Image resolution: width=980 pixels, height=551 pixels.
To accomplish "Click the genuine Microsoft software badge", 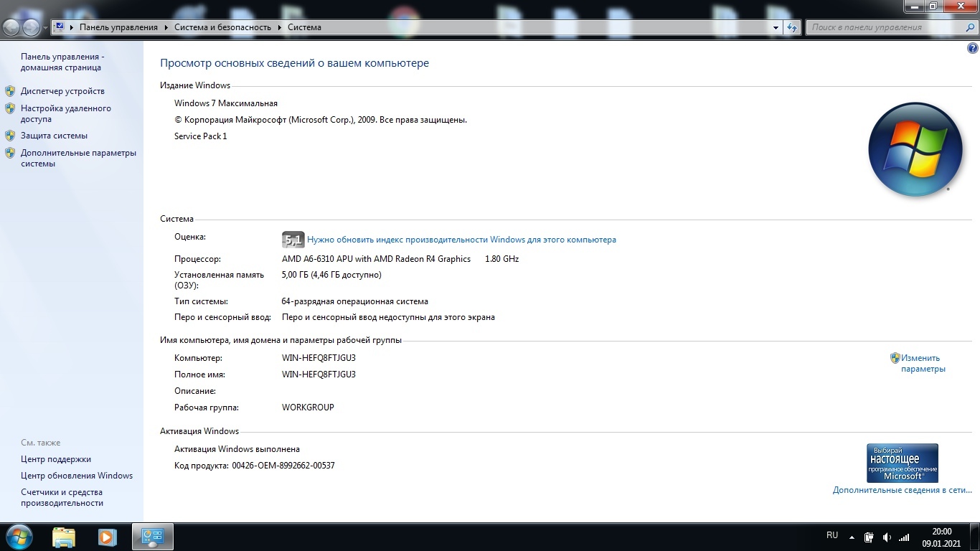I will tap(902, 463).
